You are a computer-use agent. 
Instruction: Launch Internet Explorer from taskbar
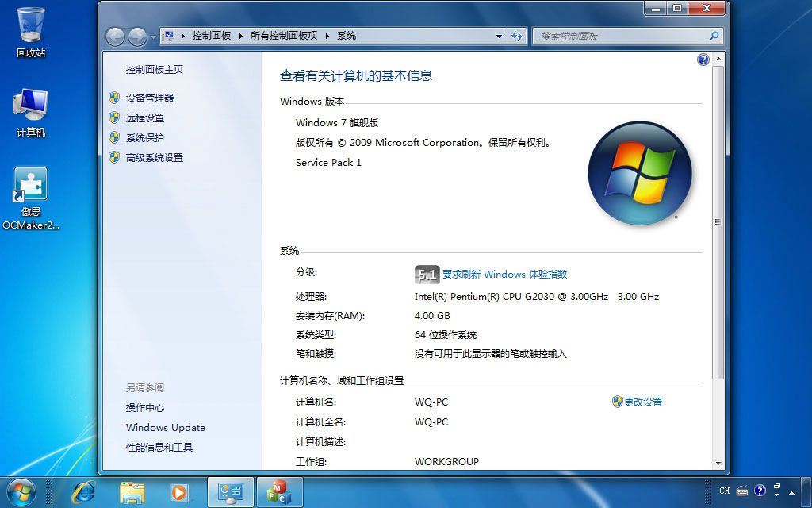coord(84,492)
